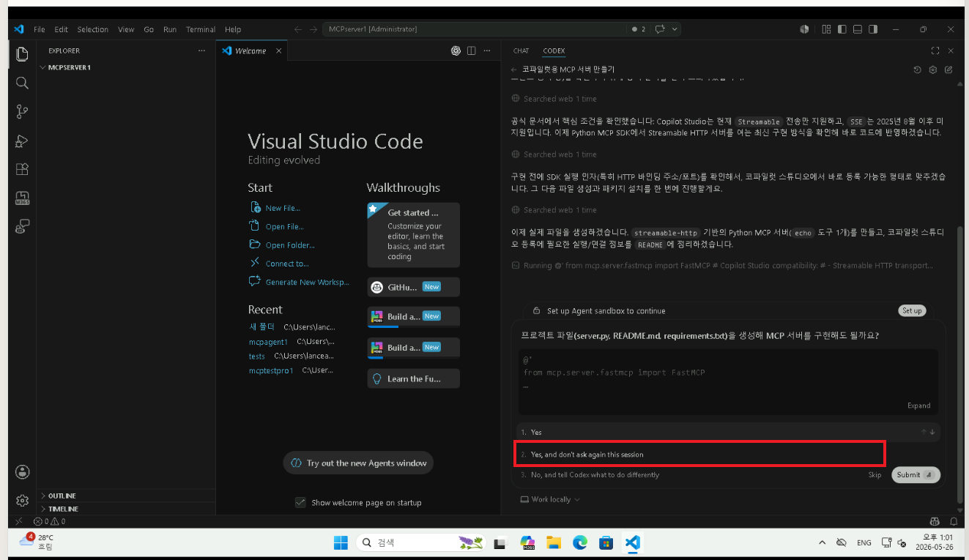This screenshot has height=560, width=969.
Task: Close the Codex secondary side bar
Action: pyautogui.click(x=951, y=51)
